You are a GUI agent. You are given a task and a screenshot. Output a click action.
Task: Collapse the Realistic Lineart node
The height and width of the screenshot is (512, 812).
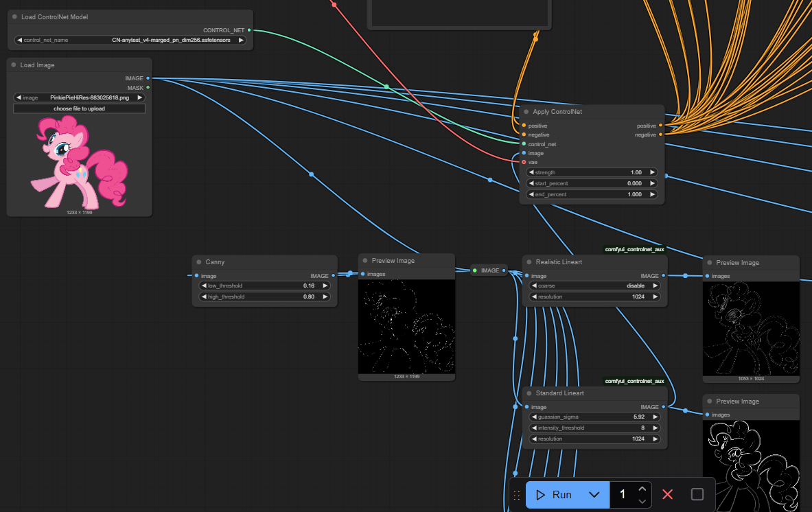(529, 262)
